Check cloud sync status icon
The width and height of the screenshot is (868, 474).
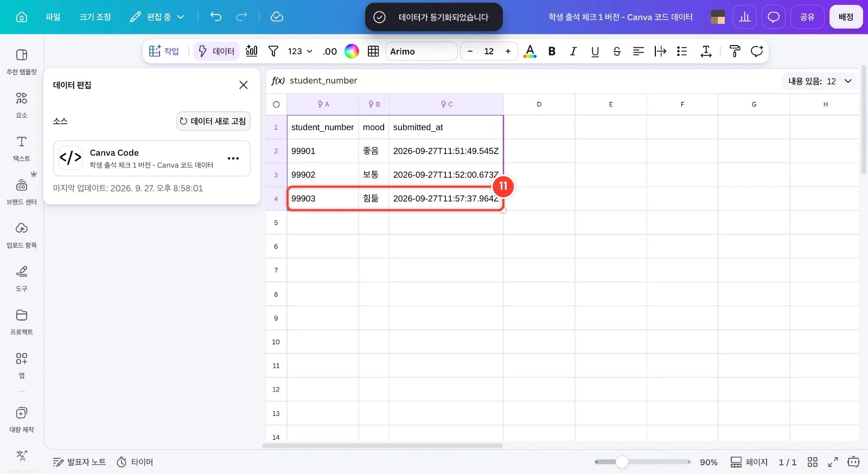coord(277,17)
